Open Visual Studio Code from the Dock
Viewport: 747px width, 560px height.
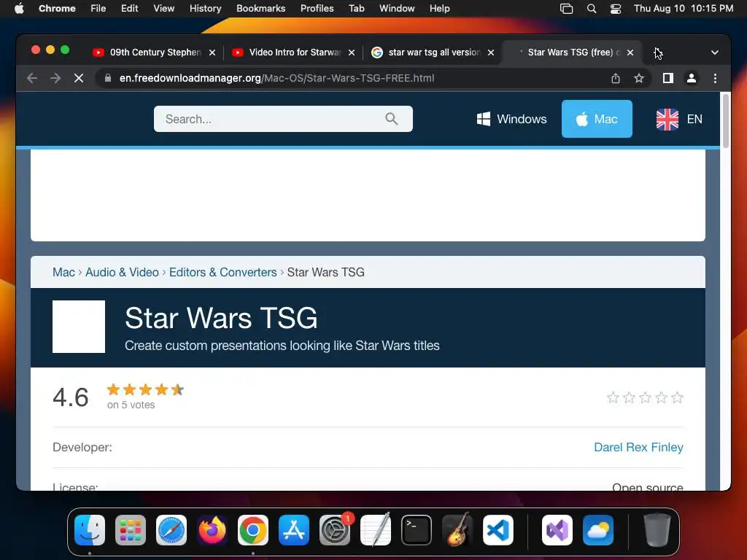(498, 530)
